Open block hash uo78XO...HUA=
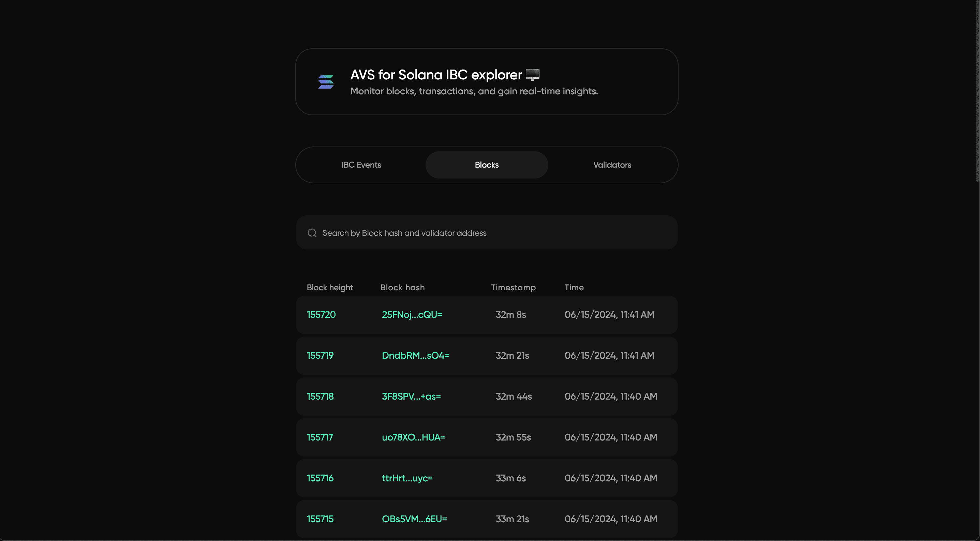 (x=413, y=437)
